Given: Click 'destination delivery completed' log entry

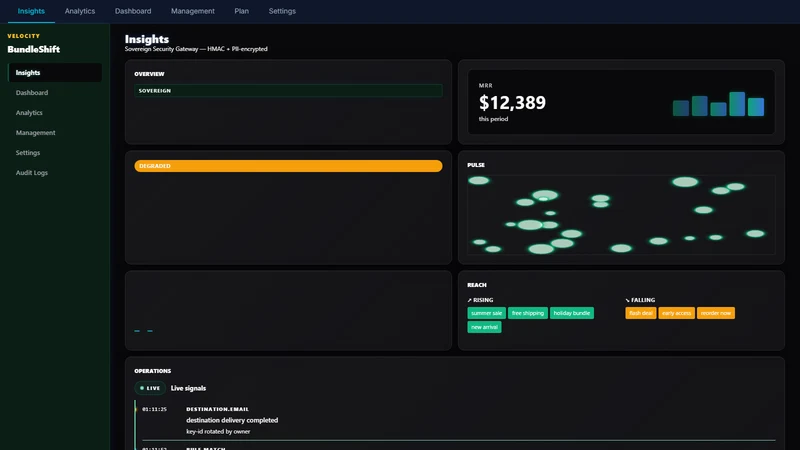Looking at the screenshot, I should [x=232, y=420].
